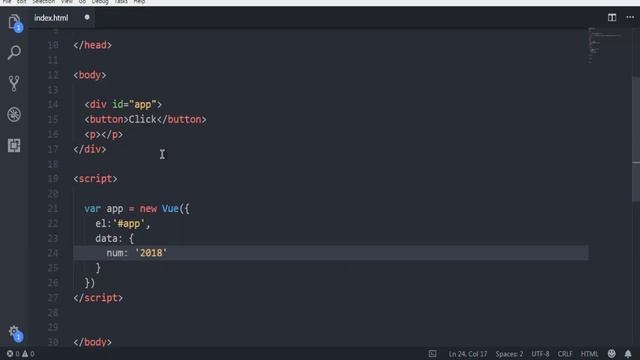Click line number 12 in gutter
640x360 pixels.
pos(53,75)
